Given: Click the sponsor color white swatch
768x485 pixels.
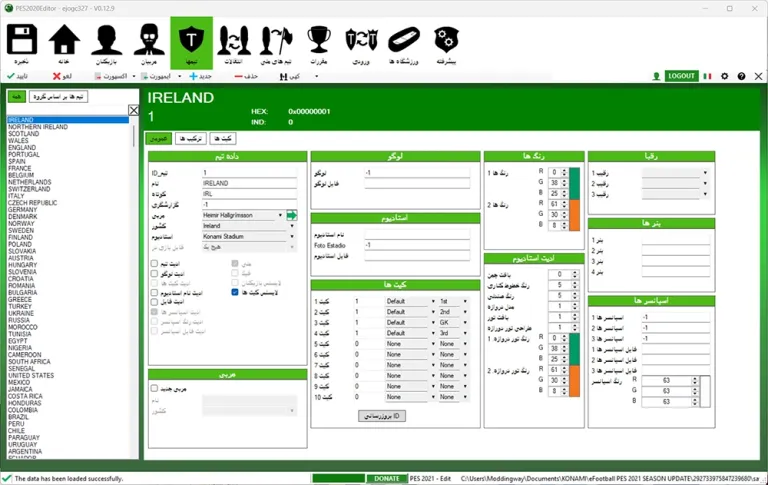Looking at the screenshot, I should point(705,391).
